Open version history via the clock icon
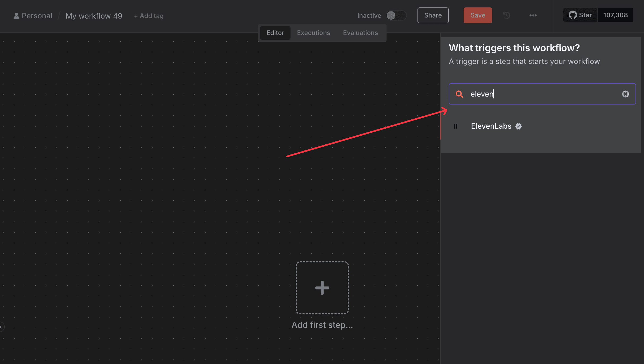This screenshot has height=364, width=644. pyautogui.click(x=506, y=15)
